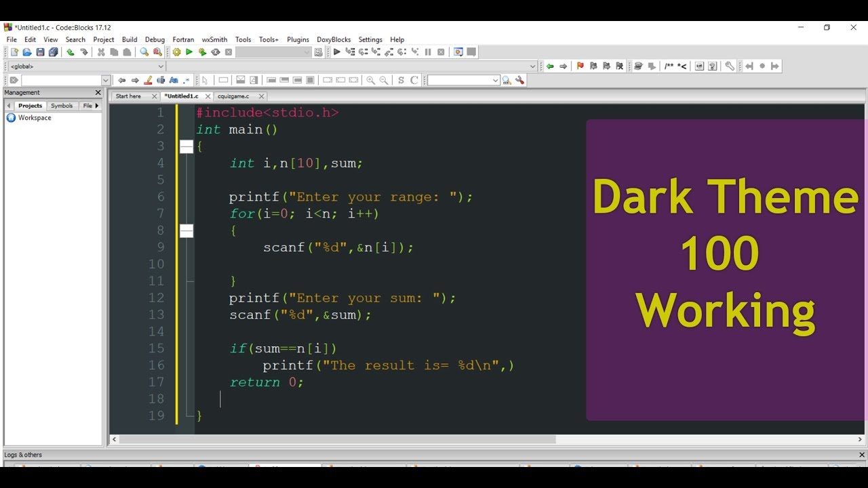Focus the incremental search input field
This screenshot has height=488, width=868.
[x=61, y=80]
